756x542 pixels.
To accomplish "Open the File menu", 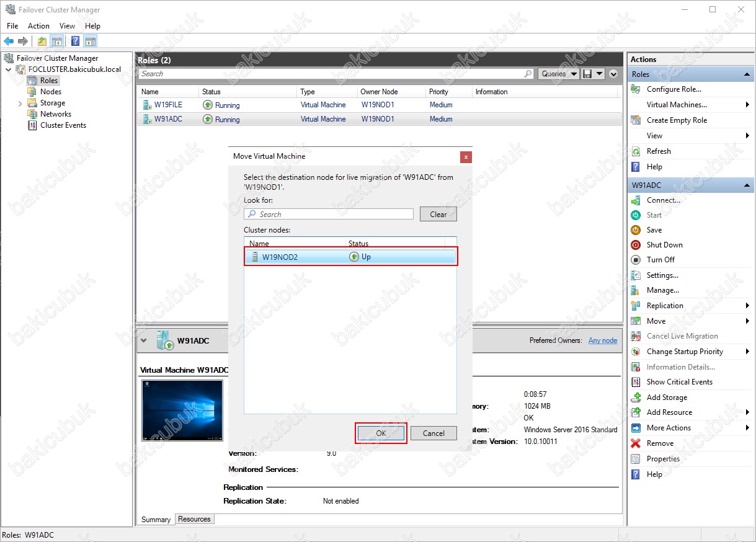I will click(12, 26).
